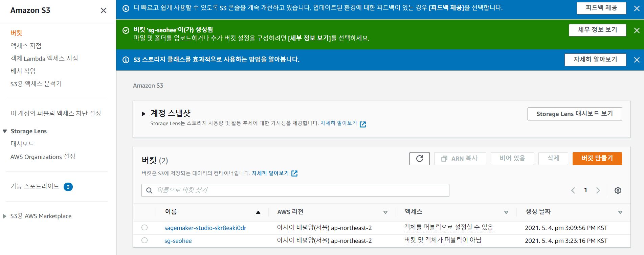The image size is (644, 255).
Task: Click the search magnifier icon
Action: tap(149, 190)
